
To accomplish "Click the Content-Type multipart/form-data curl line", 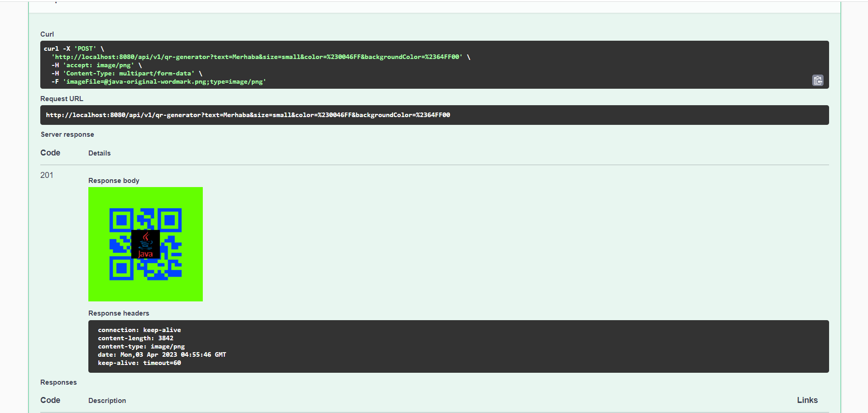I will [127, 74].
